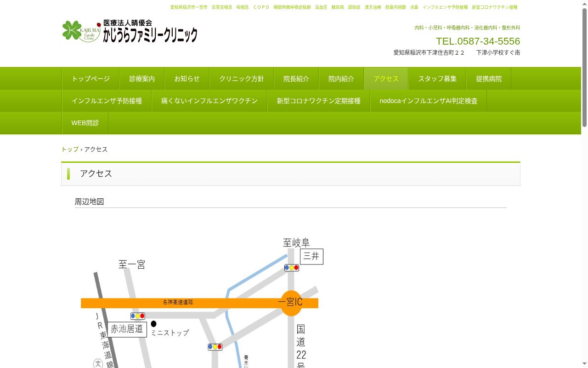
Task: Click the 高血圧 top link
Action: [x=321, y=7]
